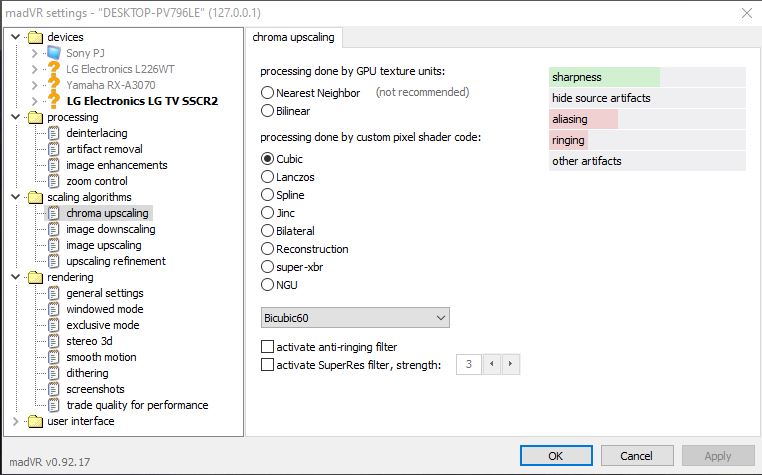
Task: Expand the user interface tree node
Action: 15,421
